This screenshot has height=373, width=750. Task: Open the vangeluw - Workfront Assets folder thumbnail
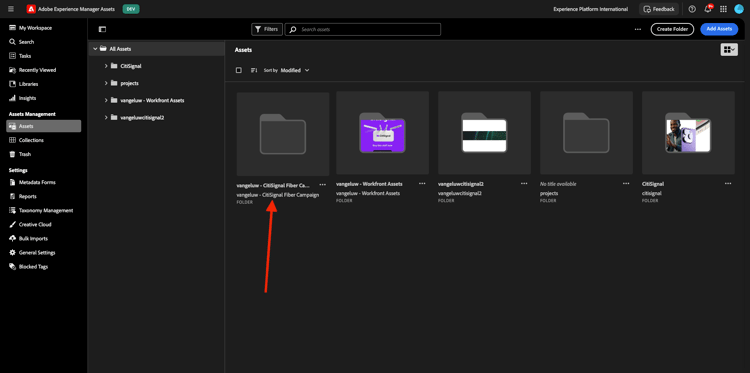coord(382,132)
